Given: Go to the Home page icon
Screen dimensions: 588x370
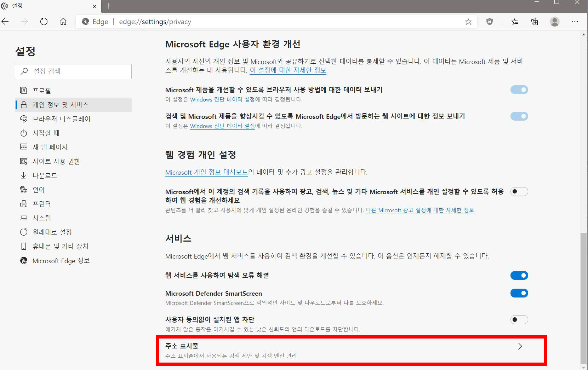Looking at the screenshot, I should coord(63,22).
